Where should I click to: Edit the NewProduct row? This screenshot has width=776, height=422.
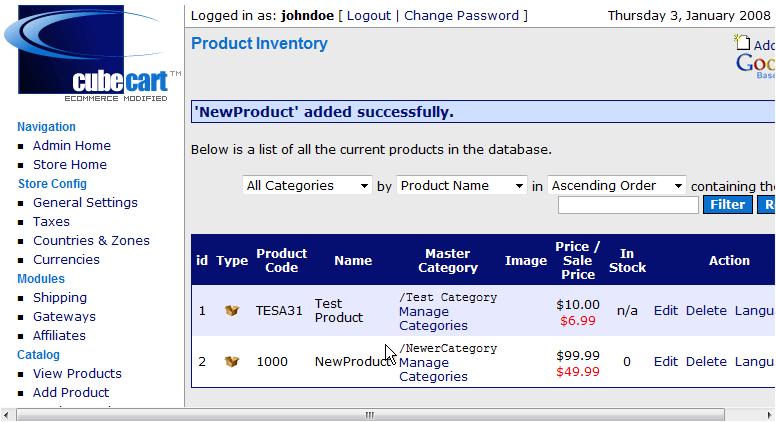point(666,362)
